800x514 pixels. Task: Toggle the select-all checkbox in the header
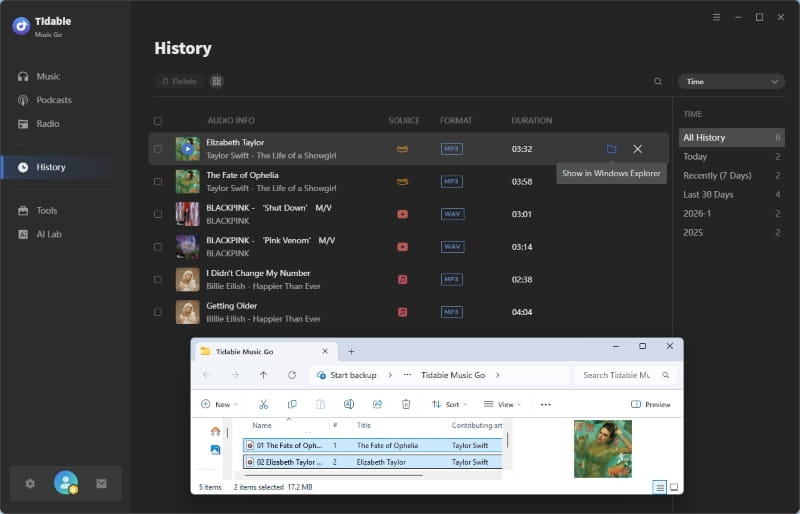point(158,121)
